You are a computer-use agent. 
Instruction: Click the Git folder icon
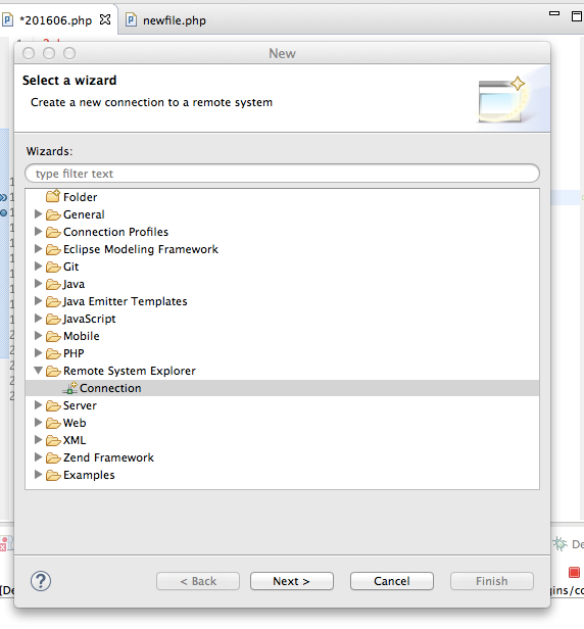53,267
